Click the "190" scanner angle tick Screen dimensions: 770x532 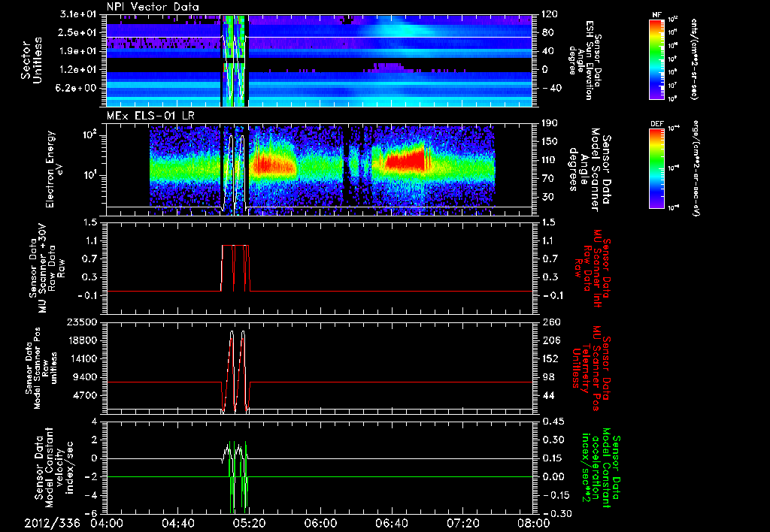[550, 123]
